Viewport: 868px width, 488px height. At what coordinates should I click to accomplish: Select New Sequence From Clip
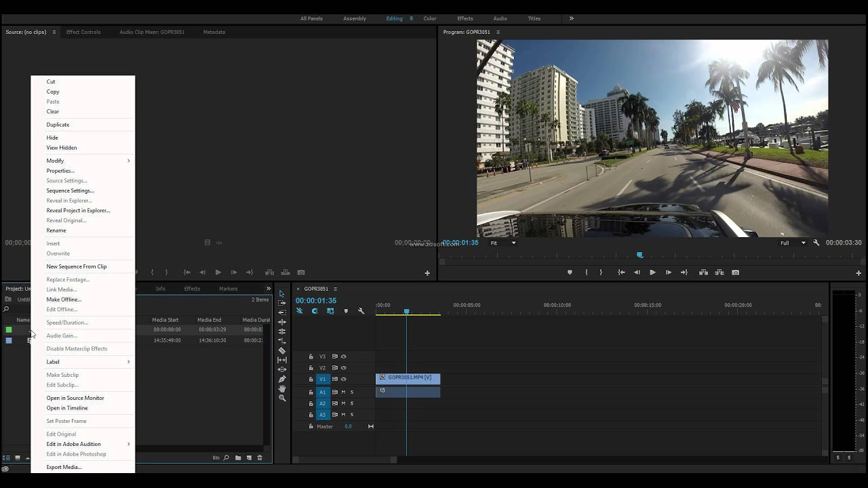point(77,266)
